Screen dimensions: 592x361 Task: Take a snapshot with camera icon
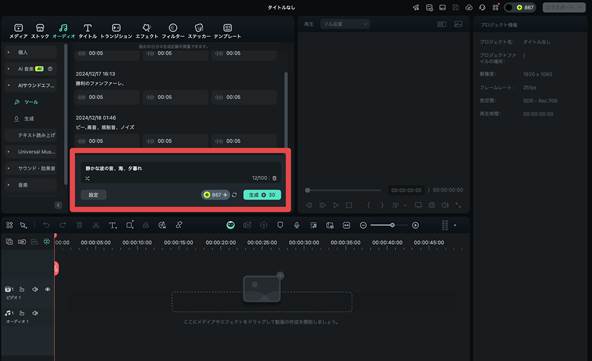tap(432, 205)
